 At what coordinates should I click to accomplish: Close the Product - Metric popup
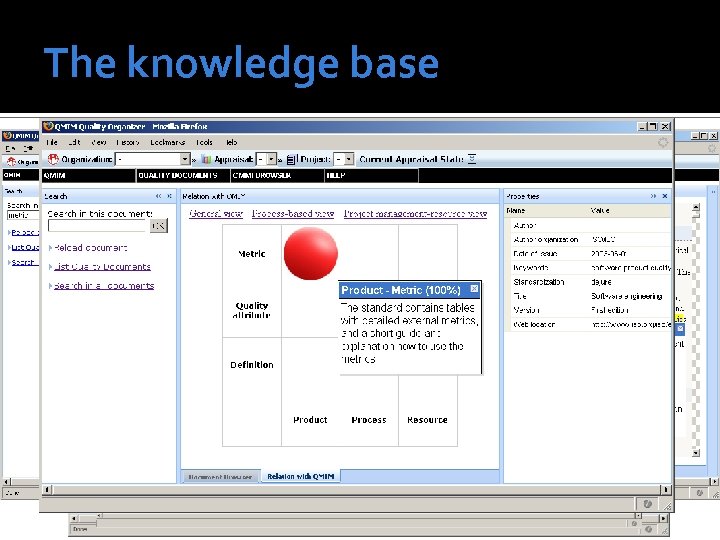(474, 289)
